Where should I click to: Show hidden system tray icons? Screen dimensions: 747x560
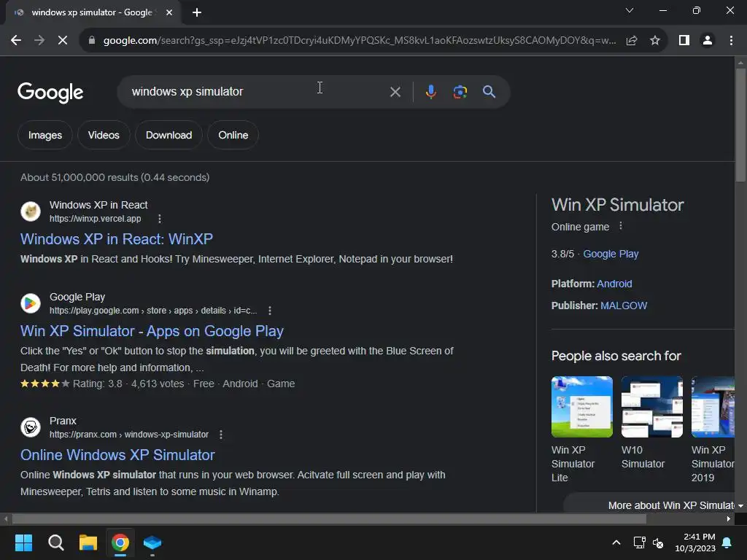click(616, 542)
